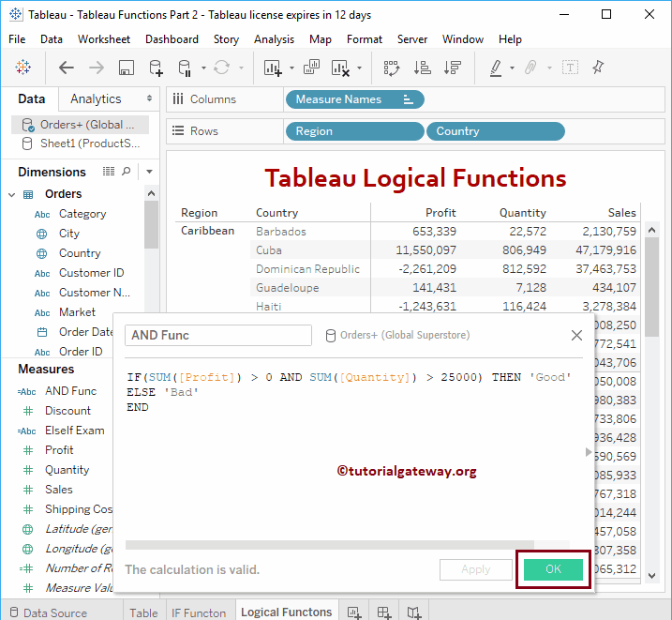Click the sort icon on Measure Names pill
This screenshot has width=672, height=620.
click(x=408, y=99)
